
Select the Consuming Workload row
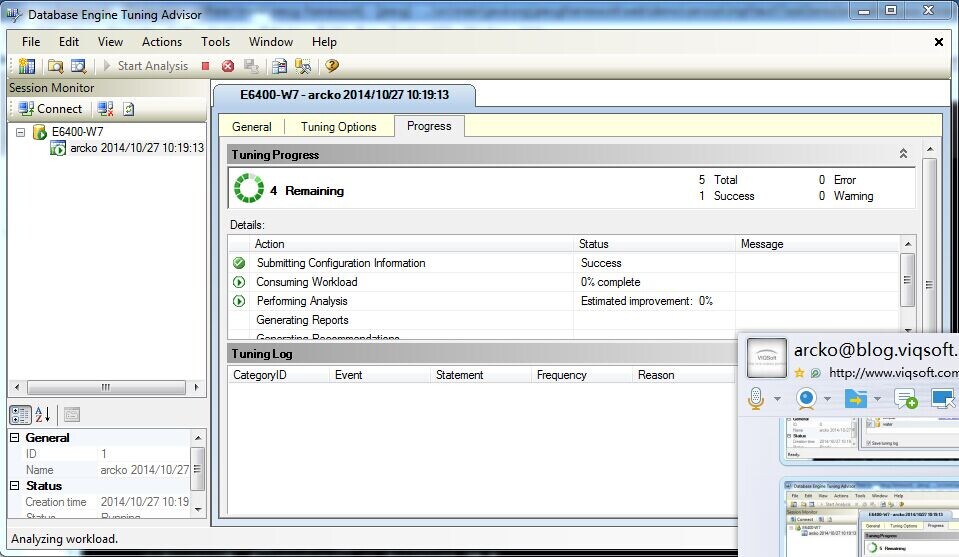(564, 282)
